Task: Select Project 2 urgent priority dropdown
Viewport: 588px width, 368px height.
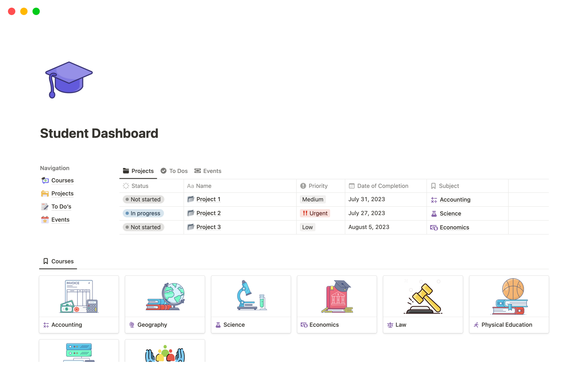Action: (x=315, y=213)
